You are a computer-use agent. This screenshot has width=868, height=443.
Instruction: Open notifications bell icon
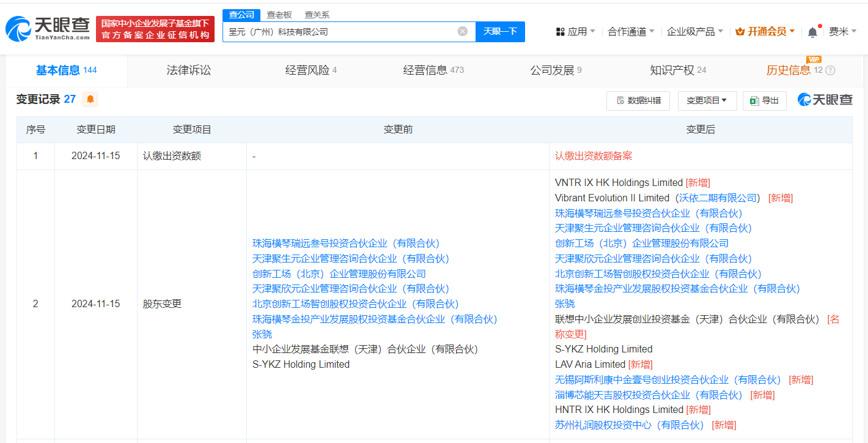click(x=812, y=32)
